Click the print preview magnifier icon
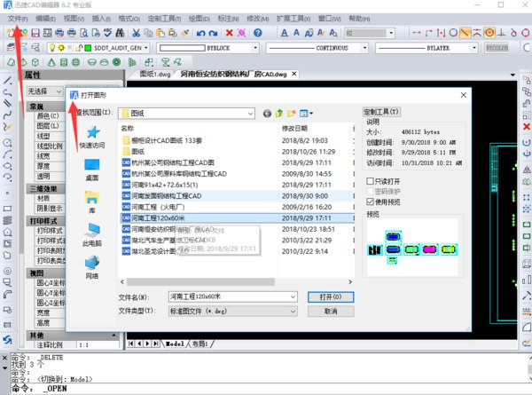This screenshot has width=532, height=395. pyautogui.click(x=84, y=33)
